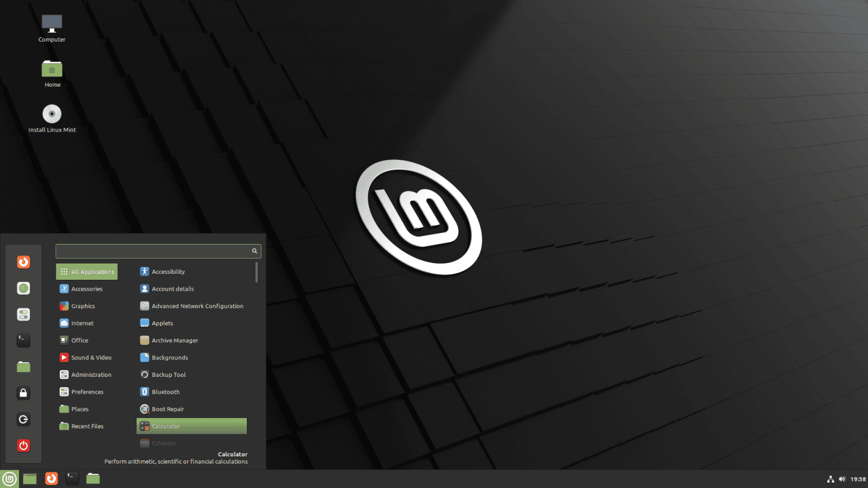
Task: Switch to the Recent Files view
Action: point(87,426)
